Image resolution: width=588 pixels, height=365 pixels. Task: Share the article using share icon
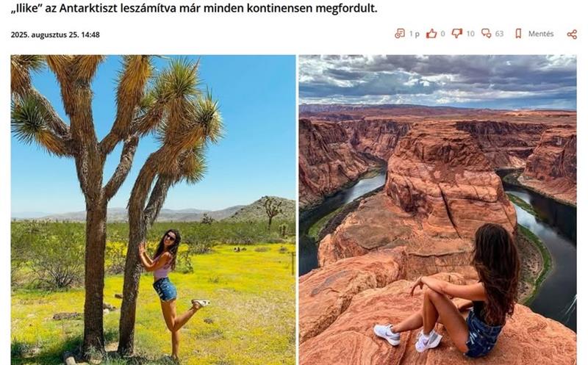[572, 35]
